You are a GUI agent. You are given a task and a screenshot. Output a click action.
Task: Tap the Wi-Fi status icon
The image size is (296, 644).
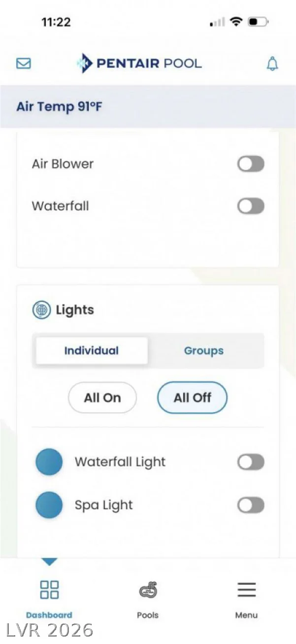click(236, 22)
